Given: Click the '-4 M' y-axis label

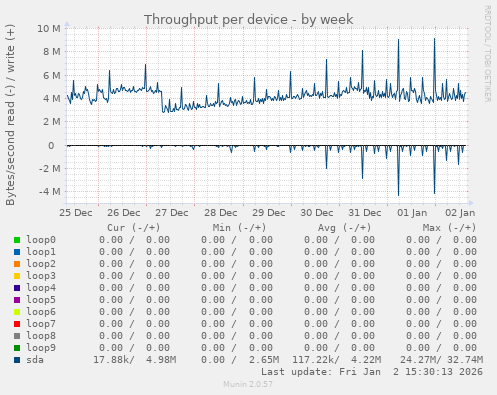Looking at the screenshot, I should click(x=50, y=192).
